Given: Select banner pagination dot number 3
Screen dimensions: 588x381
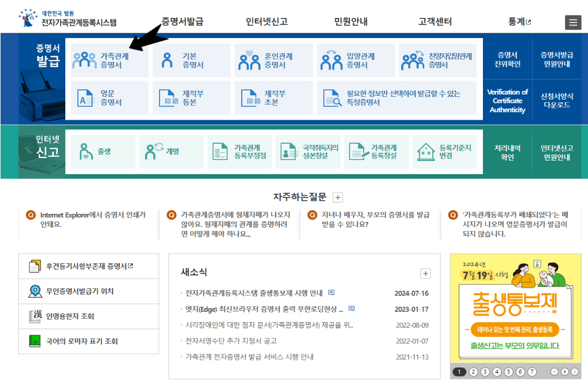Looking at the screenshot, I should [484, 372].
